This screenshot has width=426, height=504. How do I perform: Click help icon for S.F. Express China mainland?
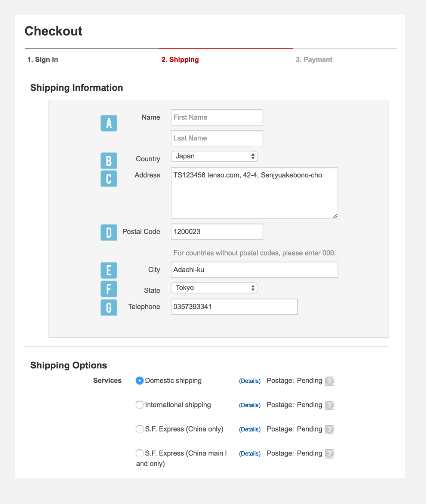click(x=329, y=454)
